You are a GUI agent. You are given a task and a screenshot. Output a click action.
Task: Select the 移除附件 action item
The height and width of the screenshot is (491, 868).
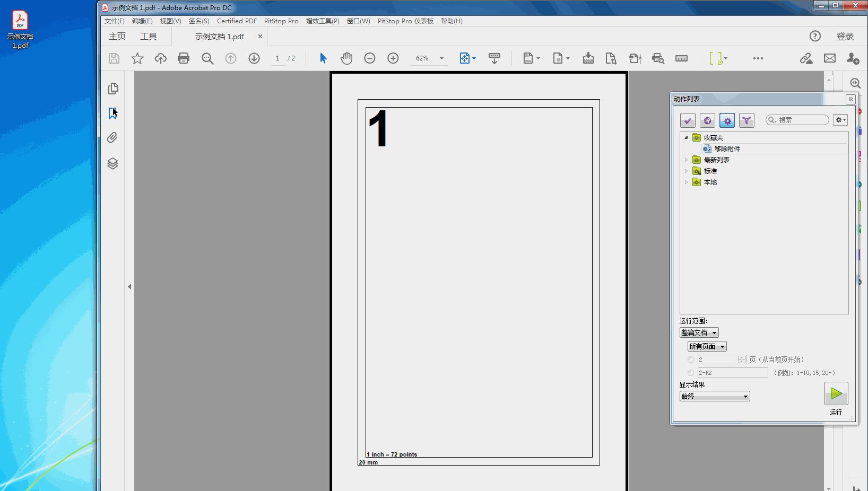[727, 148]
